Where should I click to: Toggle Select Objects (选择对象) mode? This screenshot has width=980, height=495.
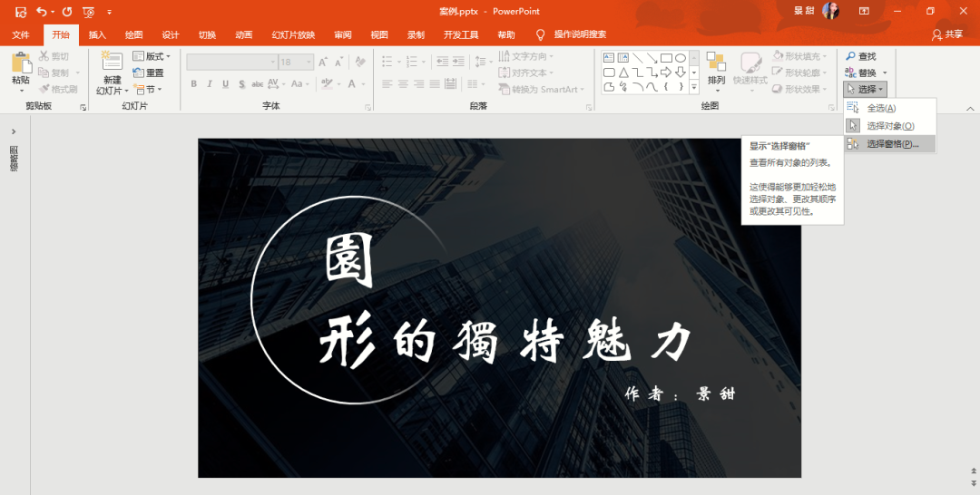tap(889, 126)
